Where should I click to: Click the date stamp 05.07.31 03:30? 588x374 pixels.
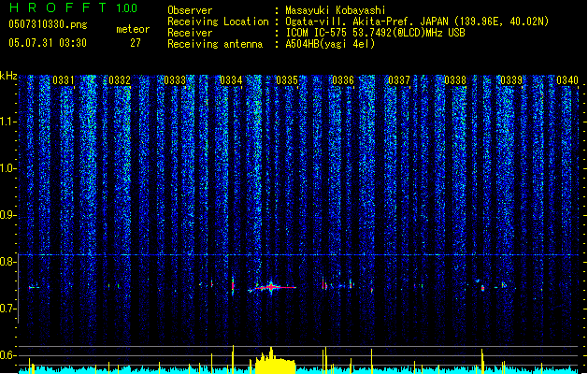click(48, 43)
